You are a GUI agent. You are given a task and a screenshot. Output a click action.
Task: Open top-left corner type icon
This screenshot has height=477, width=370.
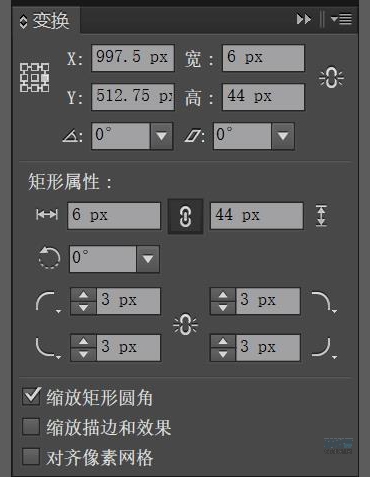click(x=48, y=302)
